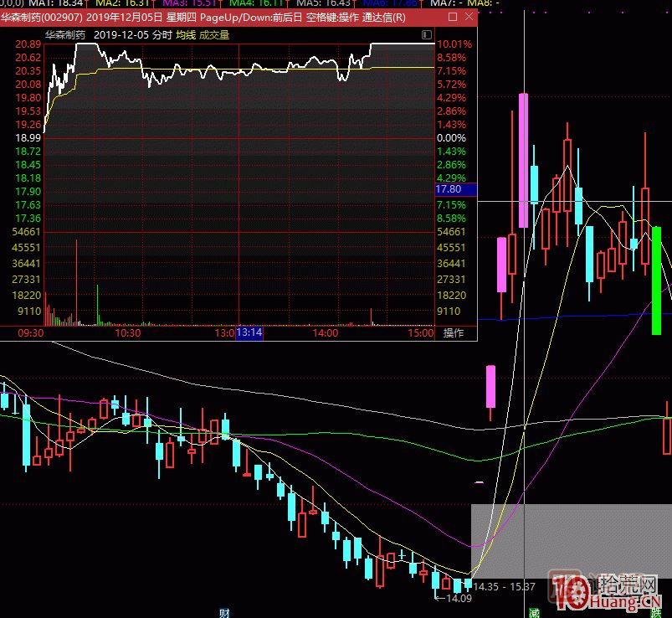Click the 分时 label in popup header

click(x=162, y=35)
